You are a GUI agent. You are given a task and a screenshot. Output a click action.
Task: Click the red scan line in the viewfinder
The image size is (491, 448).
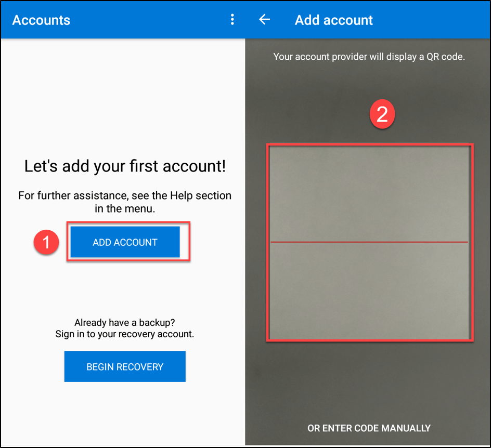click(x=369, y=242)
